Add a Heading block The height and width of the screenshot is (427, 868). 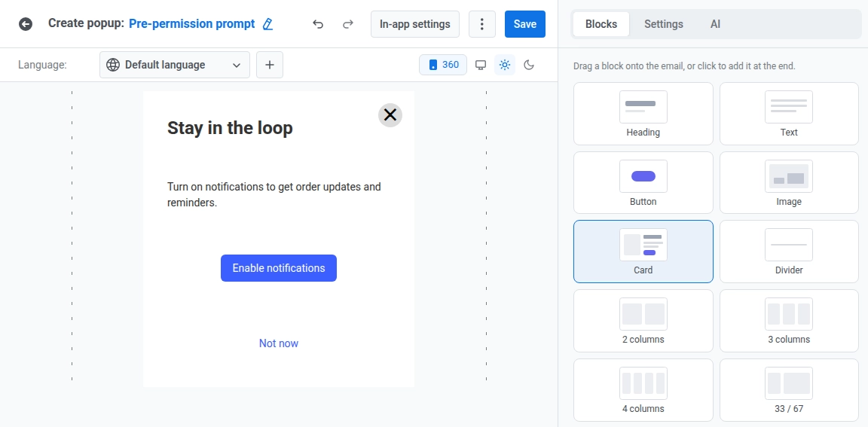[643, 114]
